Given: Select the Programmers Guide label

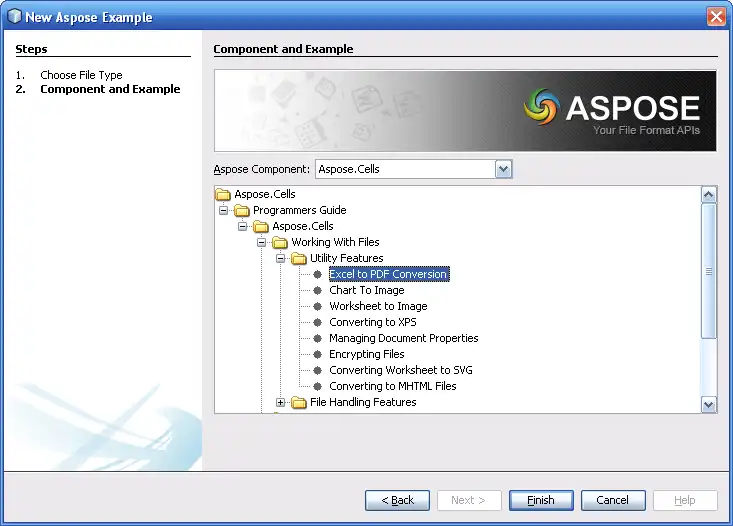Looking at the screenshot, I should (x=300, y=210).
